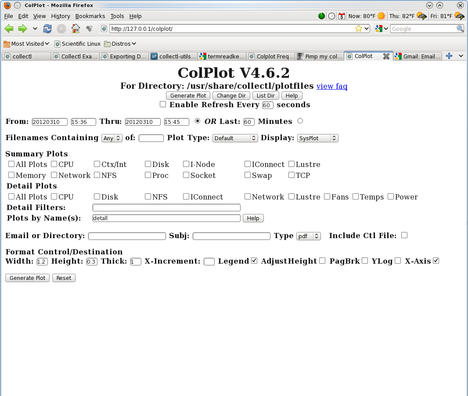Viewport: 468px width, 396px height.
Task: Click the bookmark star in address bar
Action: coord(359,29)
